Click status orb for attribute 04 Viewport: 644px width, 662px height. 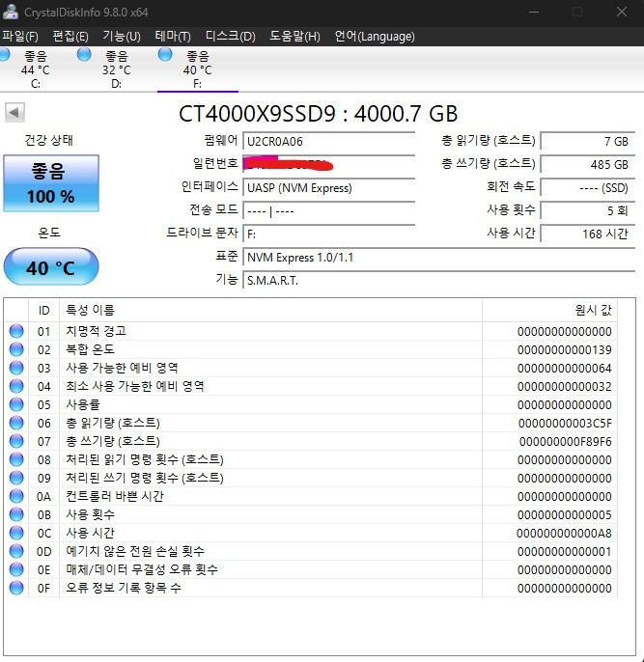click(16, 386)
